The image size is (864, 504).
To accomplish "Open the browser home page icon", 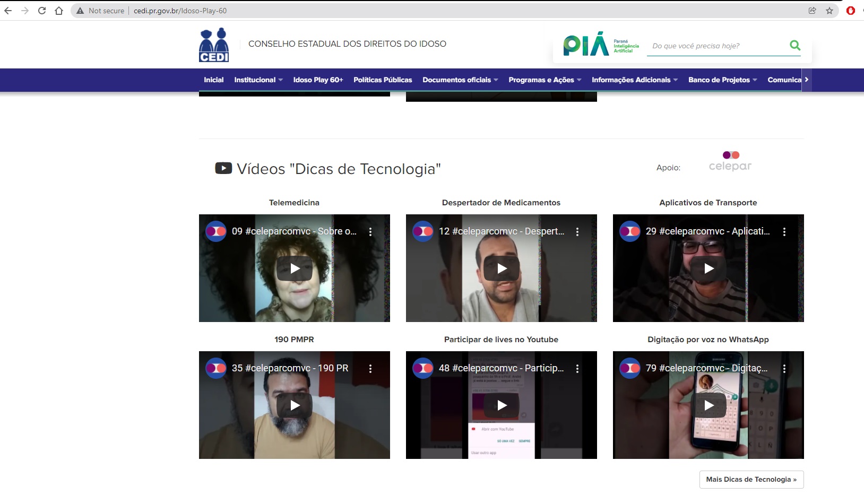I will coord(59,11).
